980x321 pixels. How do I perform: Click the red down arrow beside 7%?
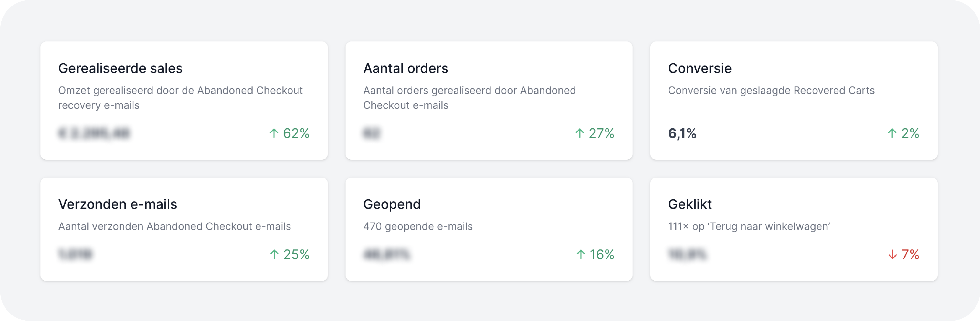(x=892, y=254)
